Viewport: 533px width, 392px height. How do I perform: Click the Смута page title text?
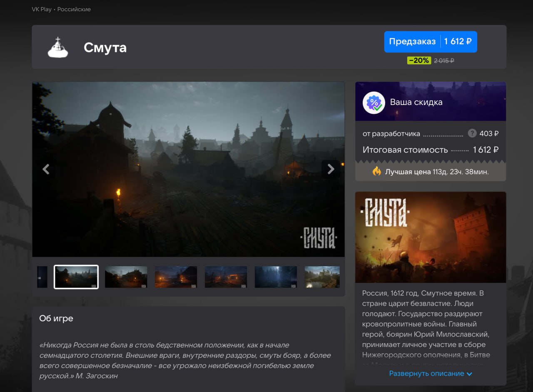[x=105, y=47]
